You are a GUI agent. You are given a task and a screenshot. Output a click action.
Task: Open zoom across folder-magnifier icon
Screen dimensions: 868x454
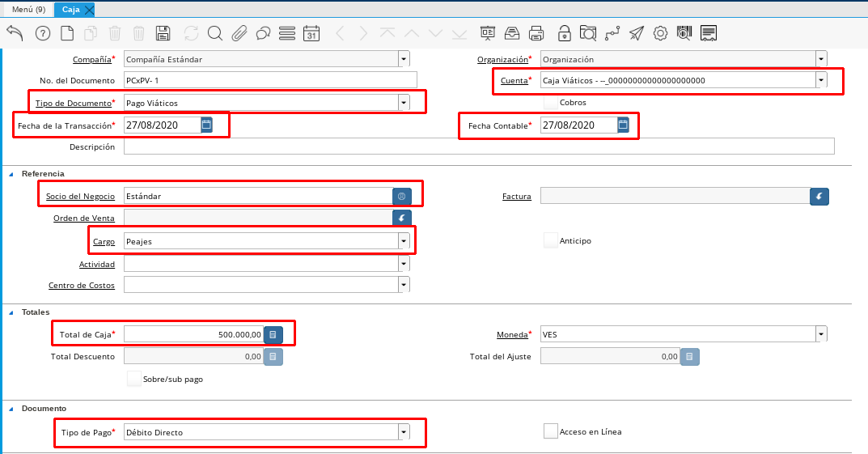coord(588,33)
